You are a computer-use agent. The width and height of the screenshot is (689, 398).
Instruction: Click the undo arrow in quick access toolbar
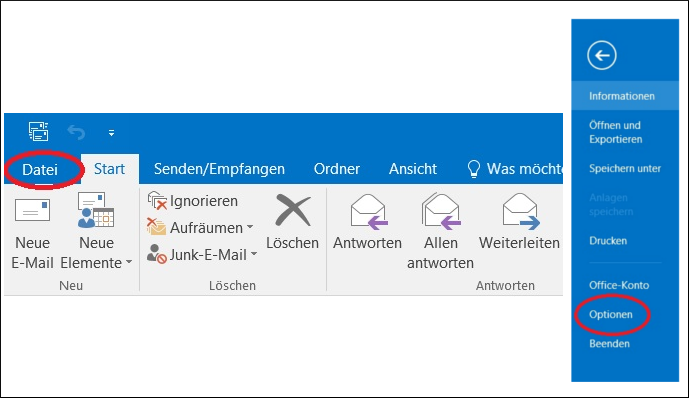click(76, 132)
